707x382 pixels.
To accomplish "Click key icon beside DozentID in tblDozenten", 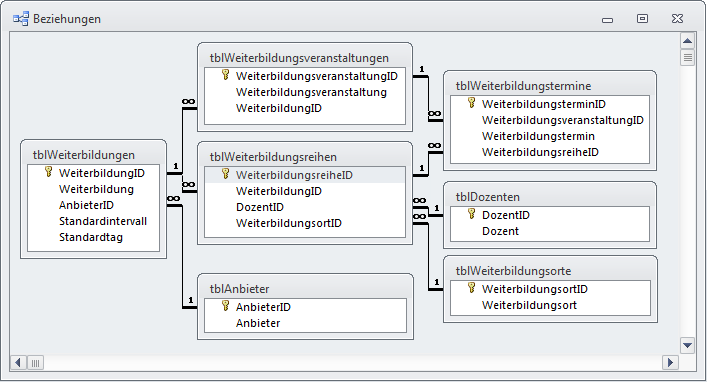I will tap(472, 214).
